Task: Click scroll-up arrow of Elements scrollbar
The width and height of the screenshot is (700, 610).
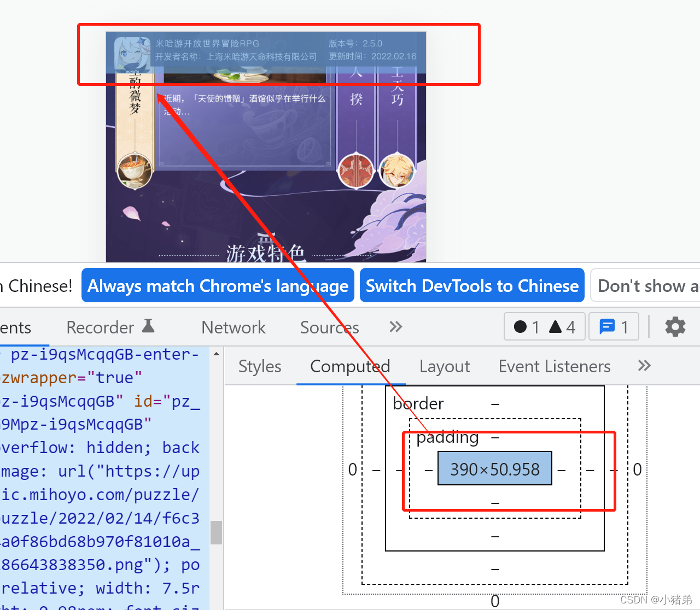Action: (217, 354)
